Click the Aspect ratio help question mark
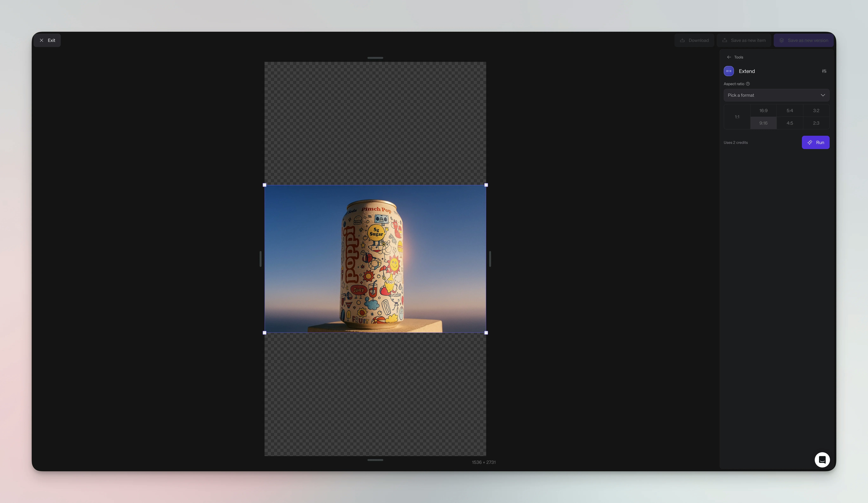Viewport: 868px width, 503px height. [x=748, y=84]
